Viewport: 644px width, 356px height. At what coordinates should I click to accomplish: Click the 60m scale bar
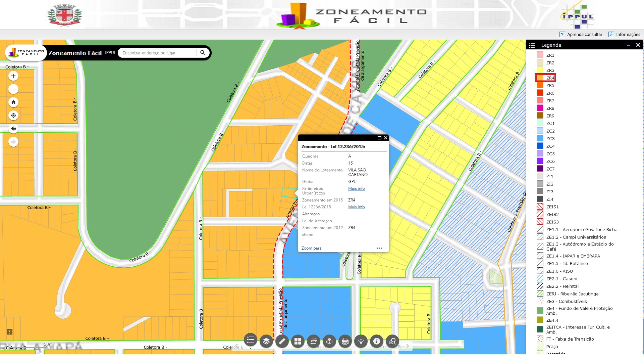click(x=48, y=345)
